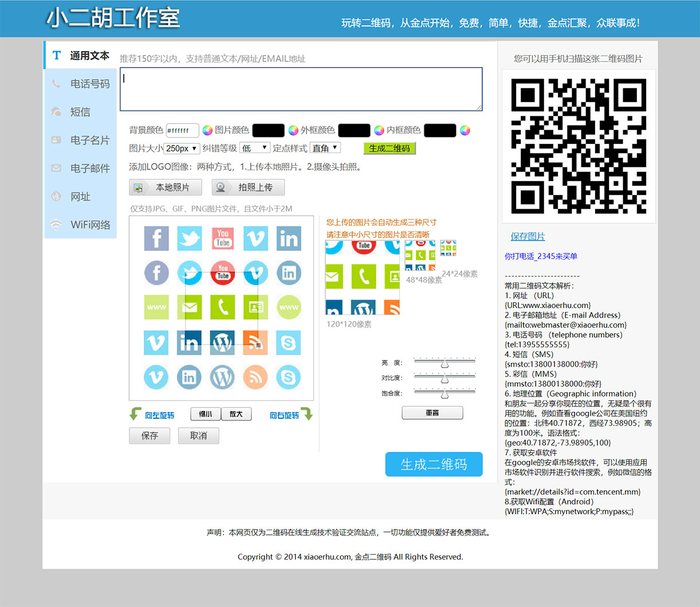
Task: Click the photo icon on 本地照片
Action: (x=137, y=187)
